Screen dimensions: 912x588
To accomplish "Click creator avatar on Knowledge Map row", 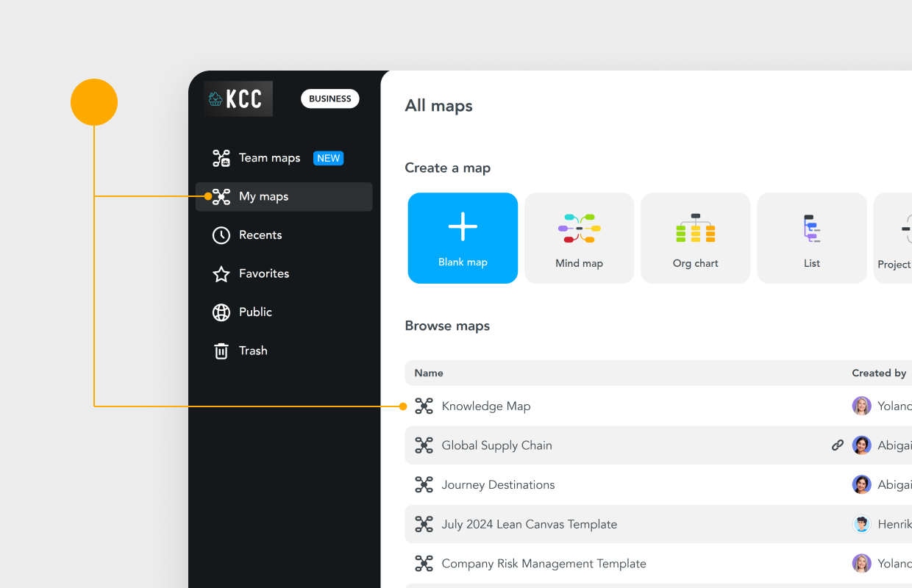I will pos(861,406).
